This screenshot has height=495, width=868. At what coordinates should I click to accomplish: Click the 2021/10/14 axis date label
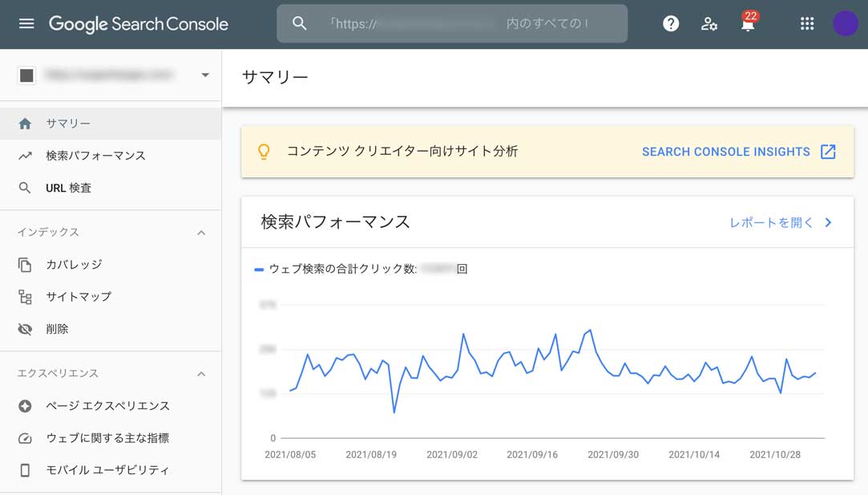click(694, 455)
